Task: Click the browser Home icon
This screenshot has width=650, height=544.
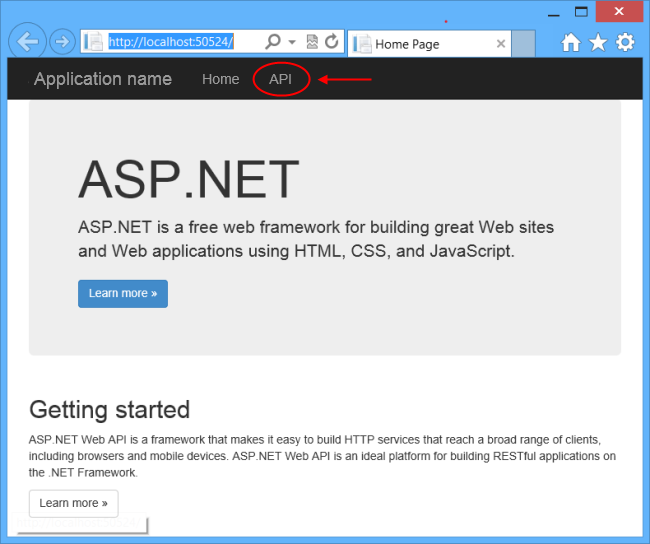Action: point(570,42)
